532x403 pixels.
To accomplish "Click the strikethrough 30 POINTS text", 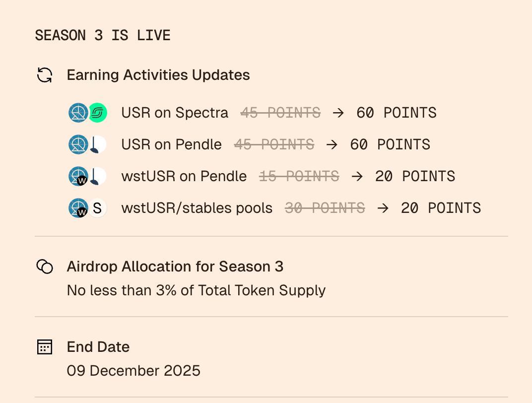I will (x=325, y=208).
